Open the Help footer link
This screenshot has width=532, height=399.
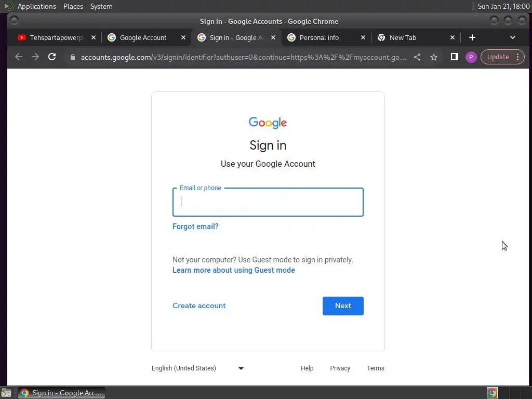[x=307, y=368]
